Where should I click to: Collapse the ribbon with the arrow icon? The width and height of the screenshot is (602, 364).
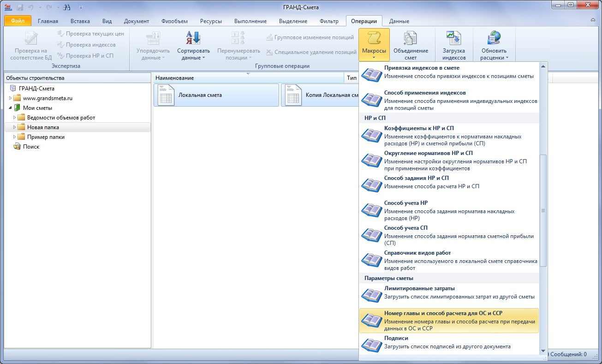(593, 20)
